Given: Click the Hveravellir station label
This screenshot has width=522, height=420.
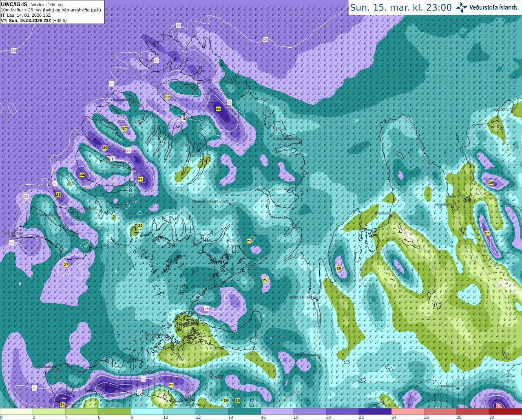Looking at the screenshot, I should click(448, 386).
